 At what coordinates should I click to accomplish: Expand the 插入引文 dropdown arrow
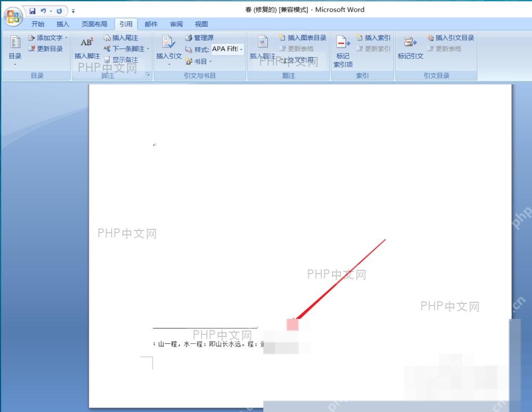[x=169, y=64]
